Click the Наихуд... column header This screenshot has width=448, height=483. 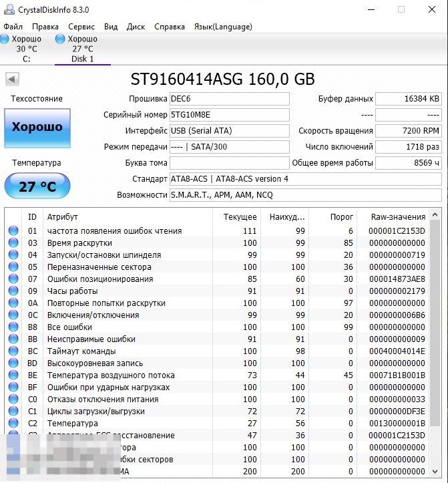pos(285,217)
